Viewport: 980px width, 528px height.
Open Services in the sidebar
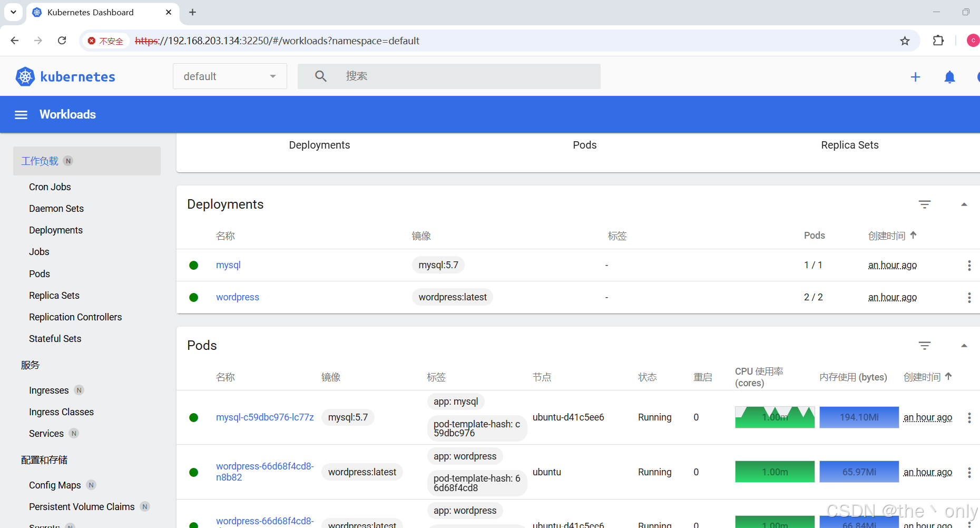(x=46, y=434)
